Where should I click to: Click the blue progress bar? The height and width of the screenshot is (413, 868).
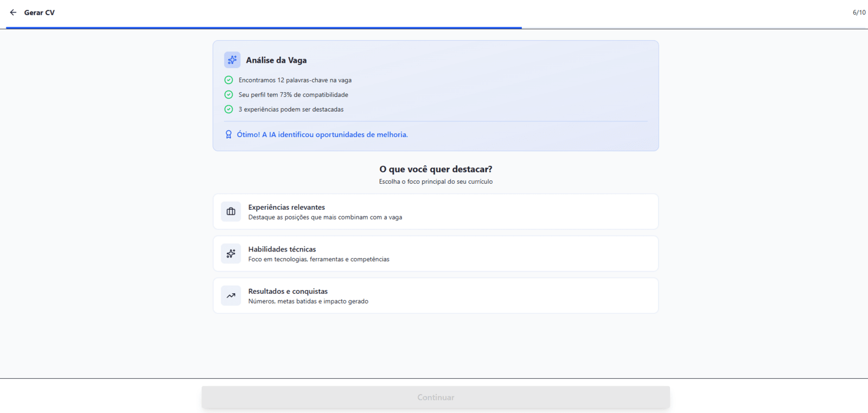[x=264, y=28]
